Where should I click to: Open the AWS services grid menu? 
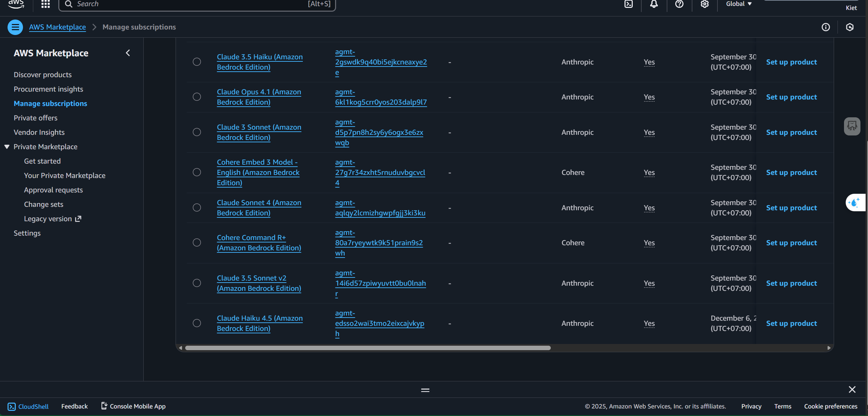tap(45, 4)
